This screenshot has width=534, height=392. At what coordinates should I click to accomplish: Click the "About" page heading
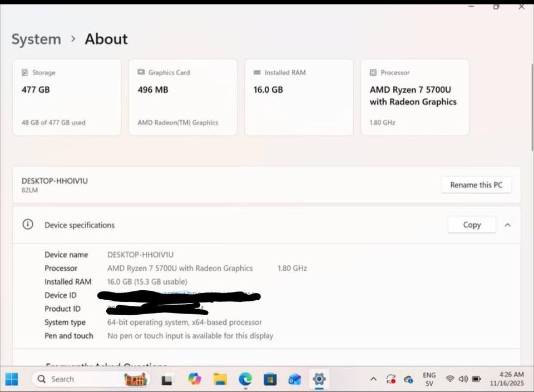click(106, 39)
